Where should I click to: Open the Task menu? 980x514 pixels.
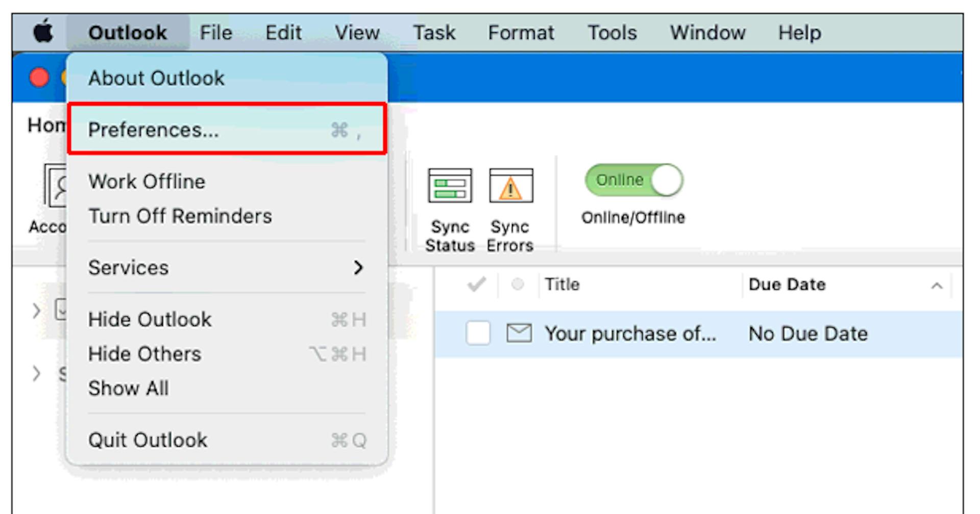point(434,32)
